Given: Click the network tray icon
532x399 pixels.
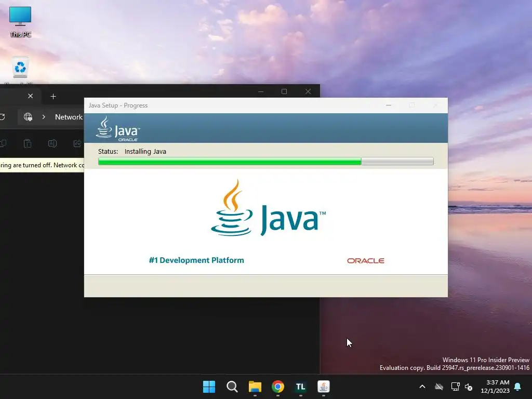Looking at the screenshot, I should [x=455, y=387].
